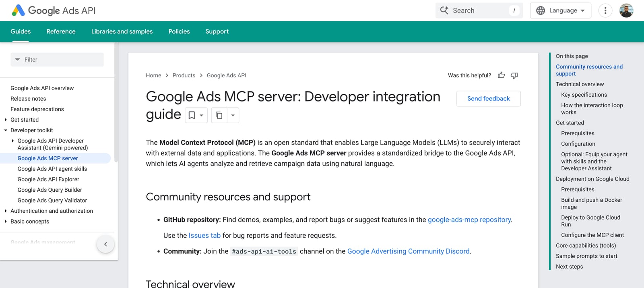Click the Google Ads API breadcrumb link
Screen dimensions: 644x288
pyautogui.click(x=227, y=75)
